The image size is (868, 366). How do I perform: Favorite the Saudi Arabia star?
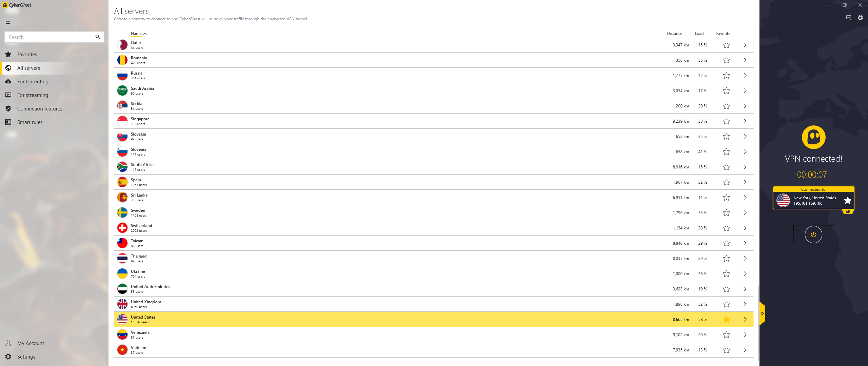point(726,90)
